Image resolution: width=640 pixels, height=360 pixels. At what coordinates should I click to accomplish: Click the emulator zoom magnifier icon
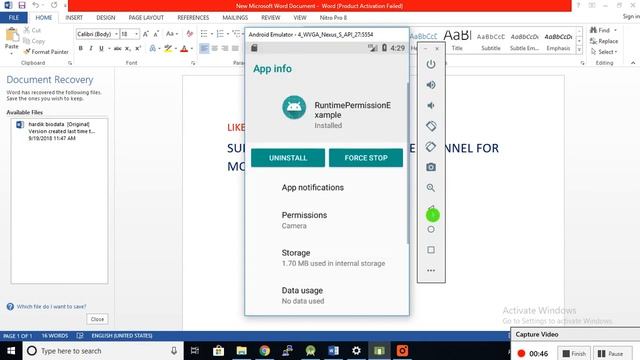[431, 188]
